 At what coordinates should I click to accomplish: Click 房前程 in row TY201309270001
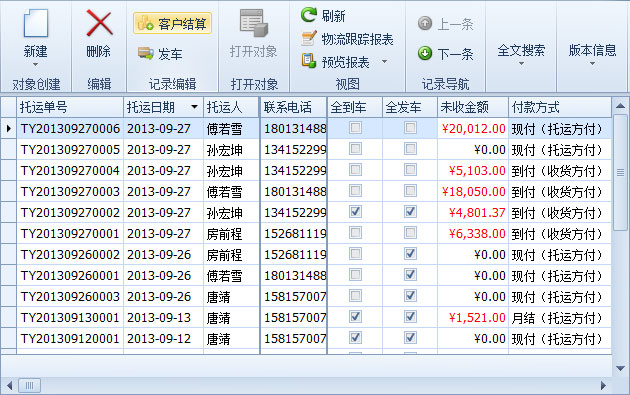[x=224, y=234]
